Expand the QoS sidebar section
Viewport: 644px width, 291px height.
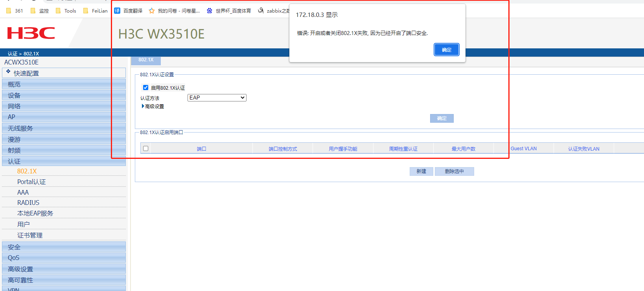(64, 258)
